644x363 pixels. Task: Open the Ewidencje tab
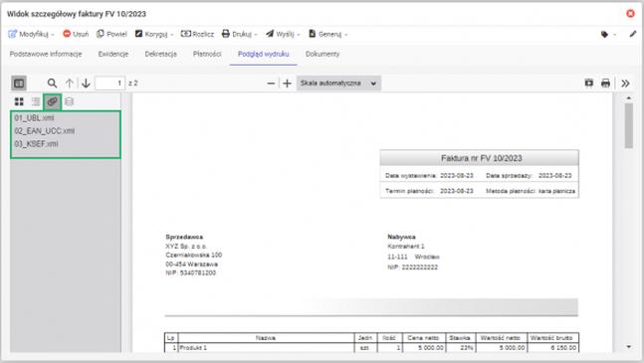(x=113, y=54)
